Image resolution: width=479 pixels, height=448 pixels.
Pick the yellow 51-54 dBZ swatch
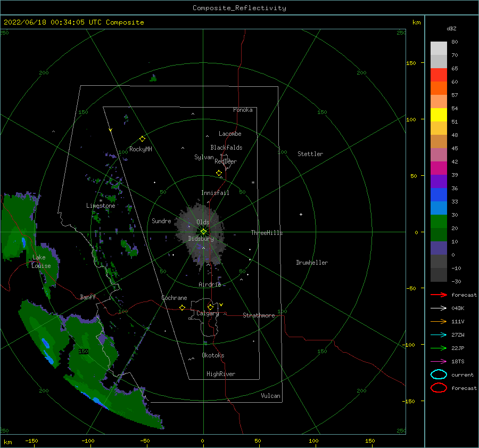pyautogui.click(x=439, y=115)
